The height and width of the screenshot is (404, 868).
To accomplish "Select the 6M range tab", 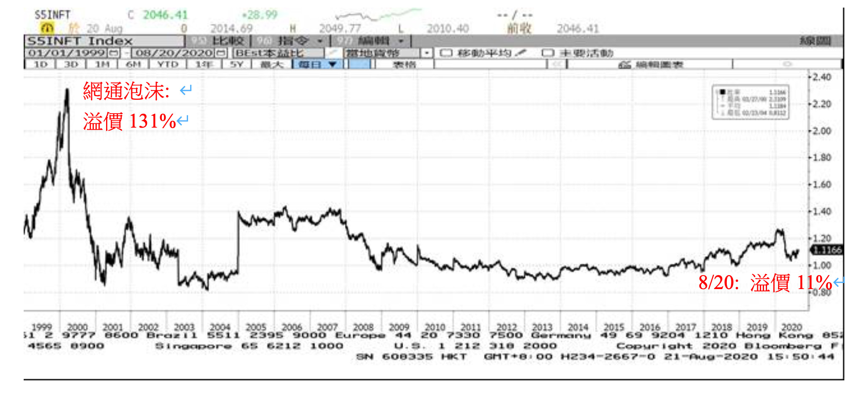I will click(x=133, y=64).
